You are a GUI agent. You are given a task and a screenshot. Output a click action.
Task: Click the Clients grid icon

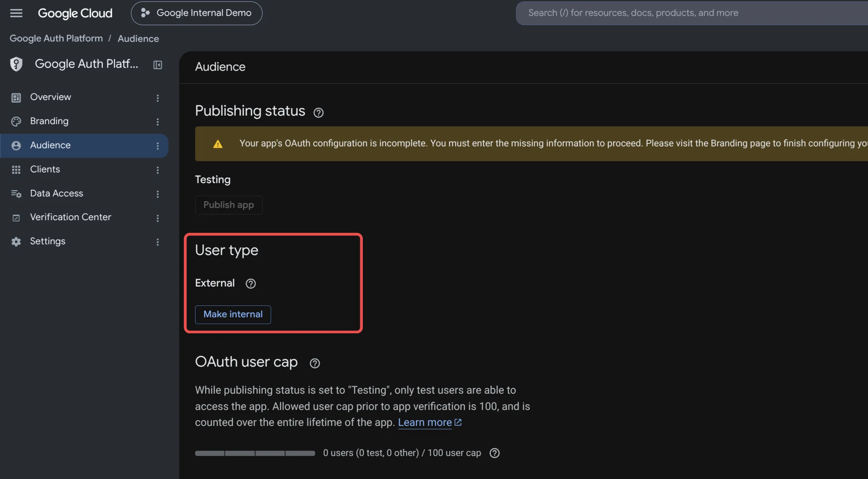16,169
